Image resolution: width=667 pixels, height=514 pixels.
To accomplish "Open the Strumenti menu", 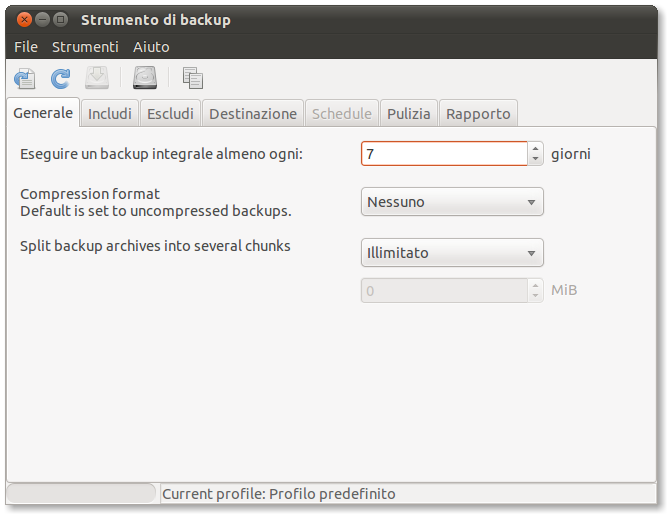I will (85, 47).
